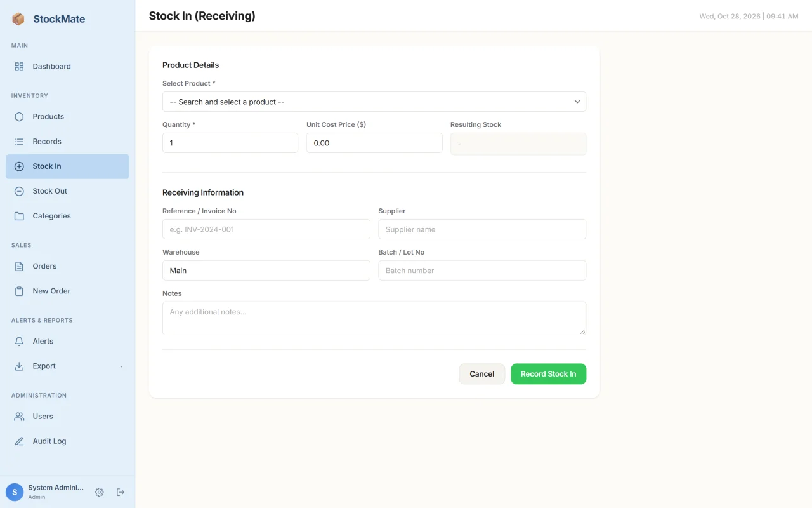Click the New Order clipboard icon
This screenshot has width=812, height=508.
pyautogui.click(x=19, y=291)
